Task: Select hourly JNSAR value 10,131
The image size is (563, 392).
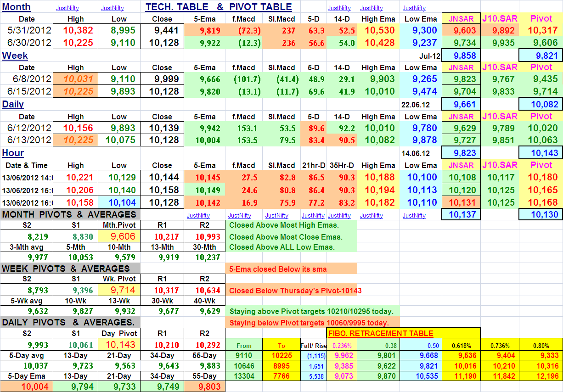Action: 461,202
